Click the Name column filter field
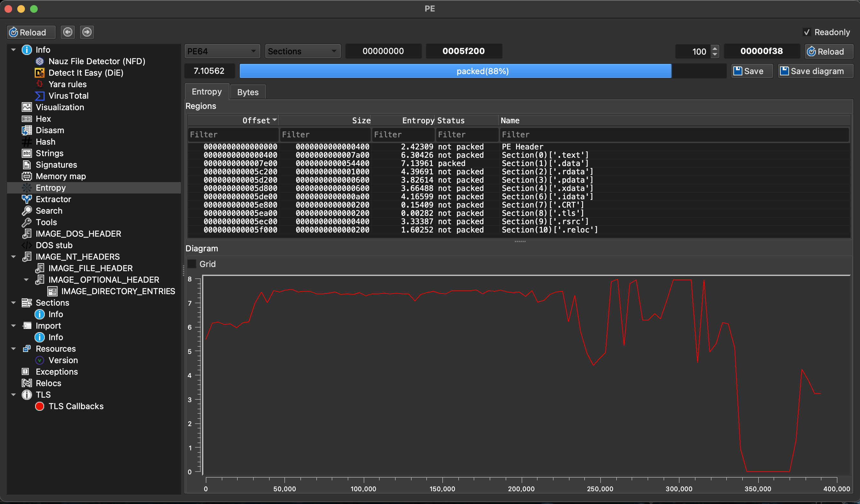The height and width of the screenshot is (504, 860). pyautogui.click(x=674, y=135)
